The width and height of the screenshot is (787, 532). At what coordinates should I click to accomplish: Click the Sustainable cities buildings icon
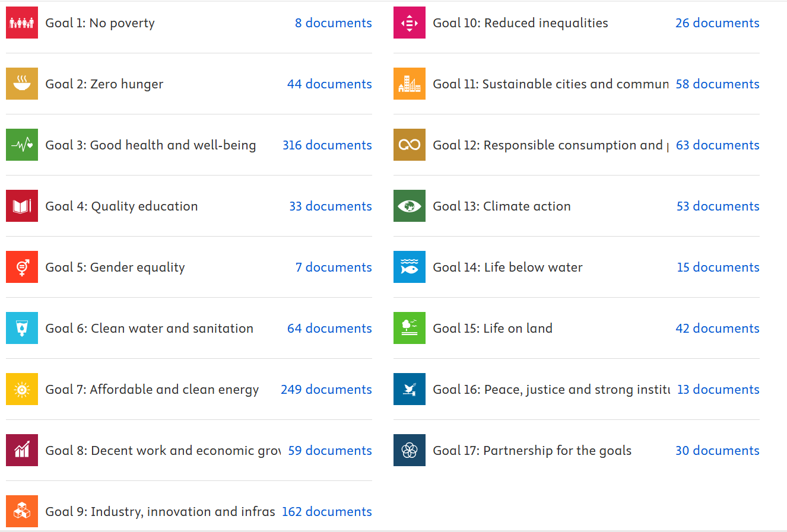coord(410,84)
